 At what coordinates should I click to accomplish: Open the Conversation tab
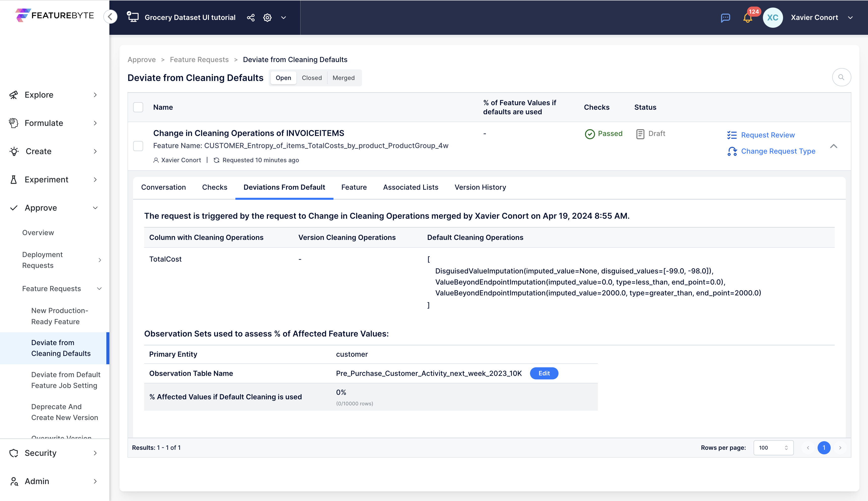[163, 187]
